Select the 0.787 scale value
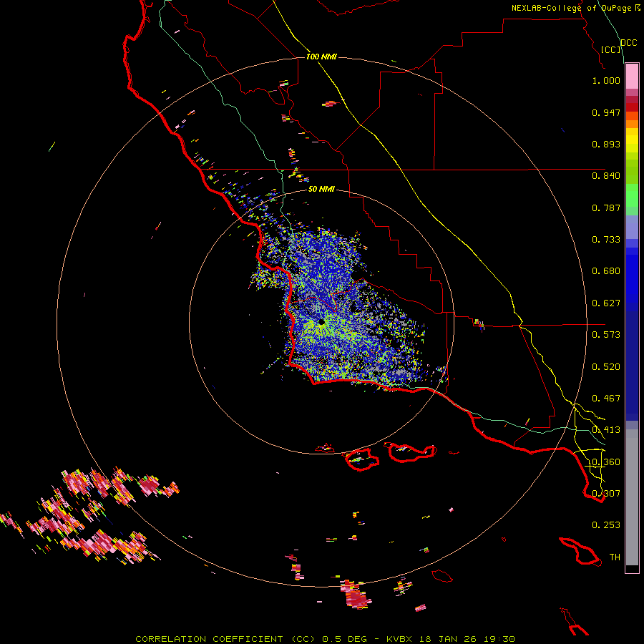The image size is (644, 644). click(606, 208)
